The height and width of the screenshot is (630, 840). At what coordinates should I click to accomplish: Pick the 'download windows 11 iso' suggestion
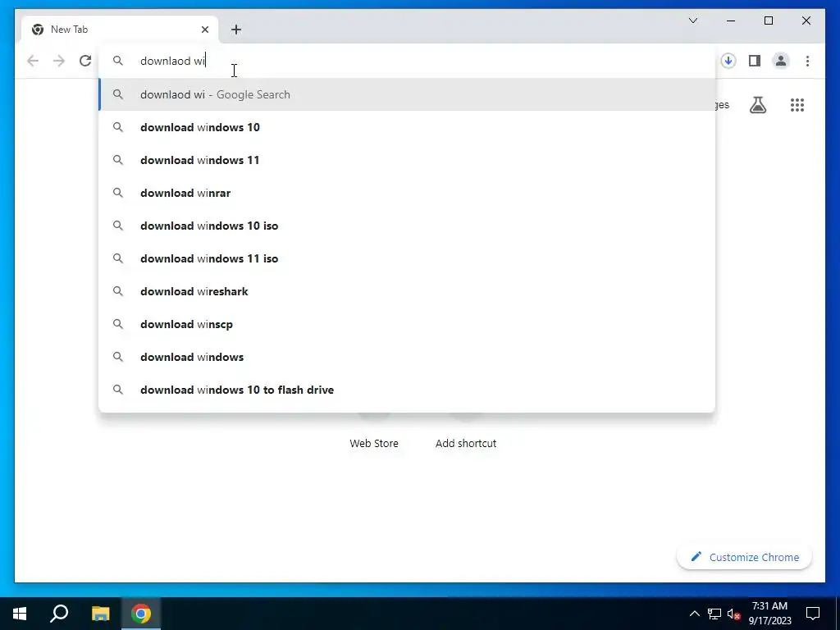407,258
